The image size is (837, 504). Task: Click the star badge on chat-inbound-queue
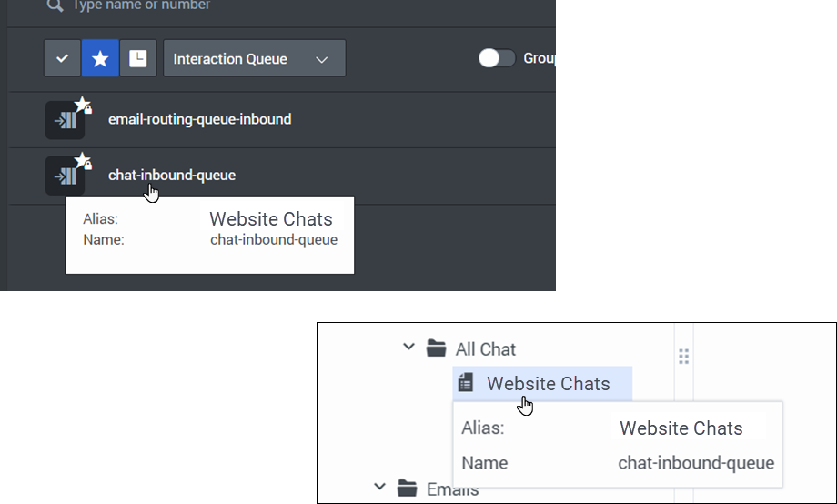point(81,159)
